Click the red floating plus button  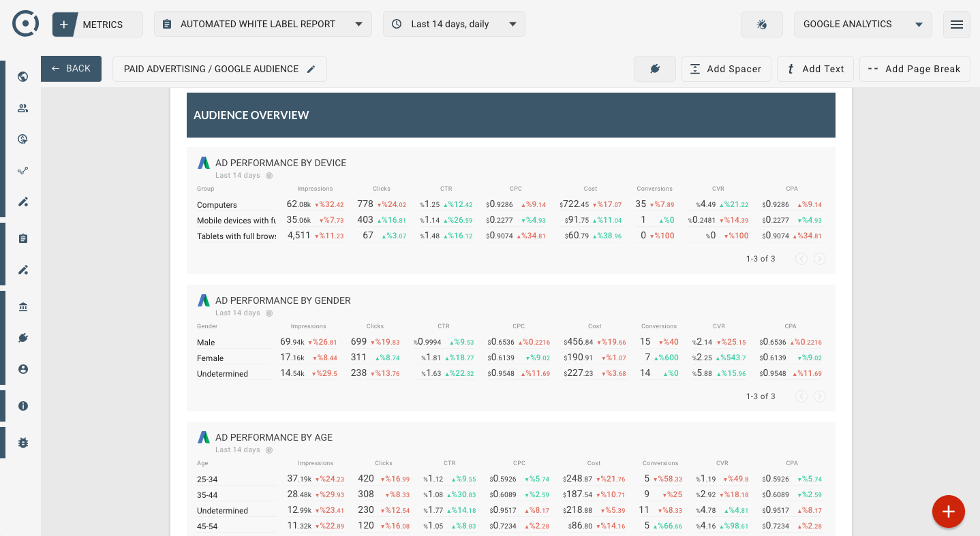pos(949,511)
